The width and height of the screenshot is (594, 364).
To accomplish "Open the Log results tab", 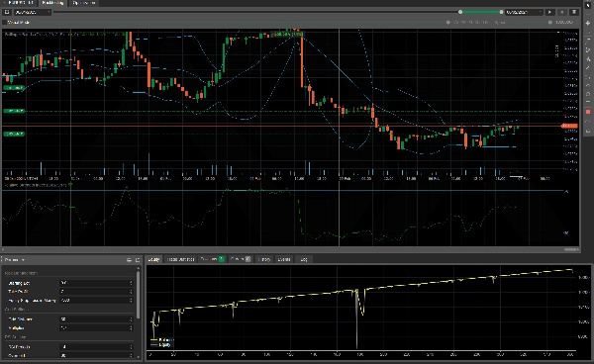I will (x=304, y=259).
